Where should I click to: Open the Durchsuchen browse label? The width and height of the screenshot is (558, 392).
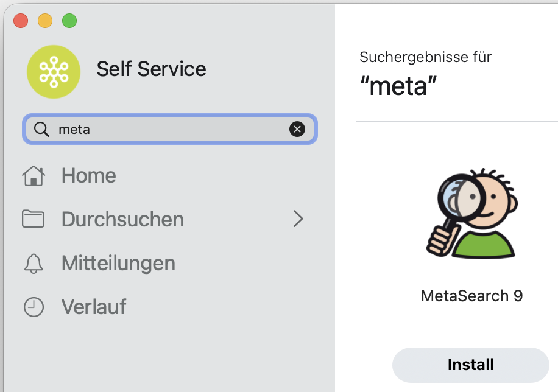tap(122, 219)
